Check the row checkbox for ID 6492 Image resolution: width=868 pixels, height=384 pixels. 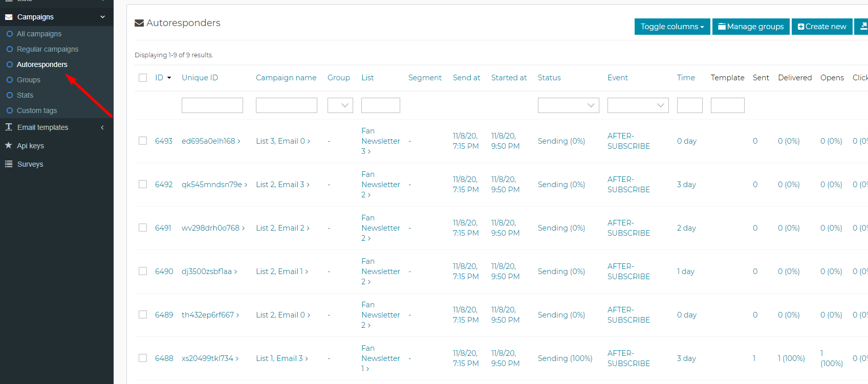pyautogui.click(x=143, y=184)
